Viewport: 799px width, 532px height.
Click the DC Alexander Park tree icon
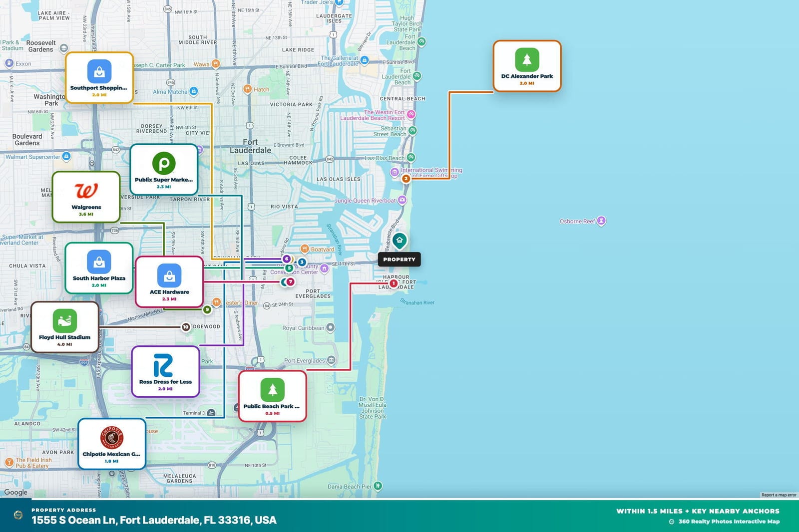[x=527, y=60]
